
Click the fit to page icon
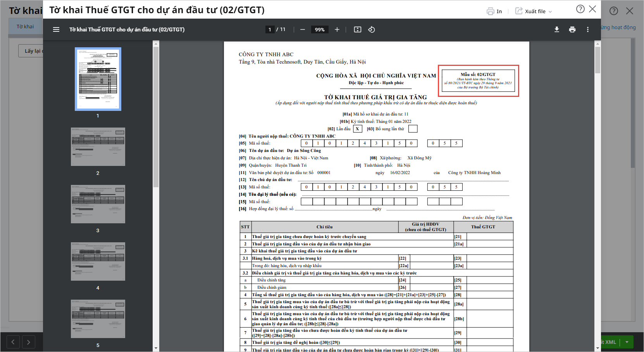[358, 29]
